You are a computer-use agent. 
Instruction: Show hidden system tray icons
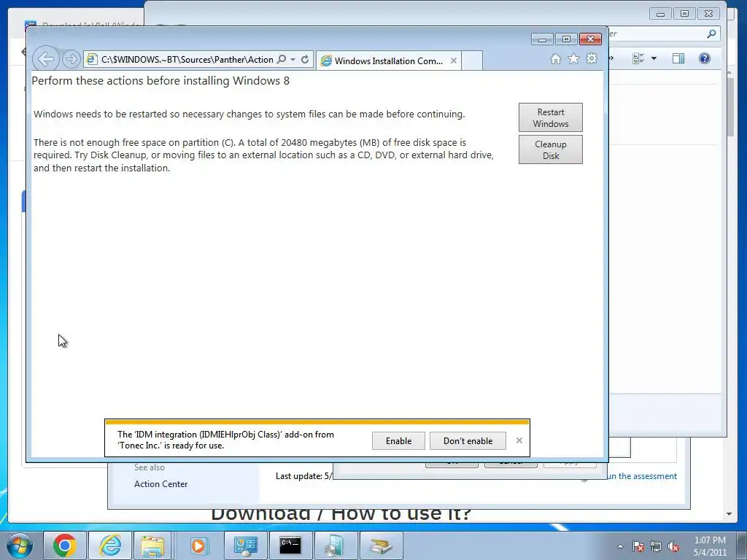(x=620, y=546)
